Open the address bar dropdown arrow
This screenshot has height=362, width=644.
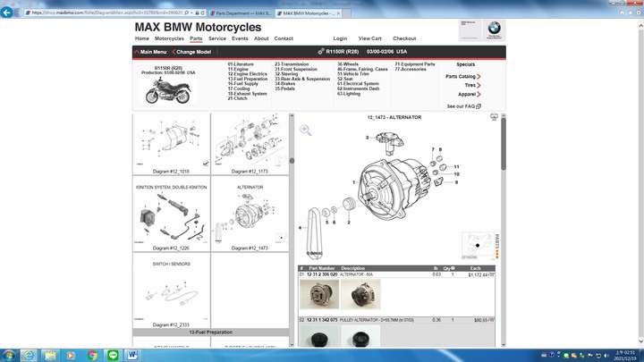(x=191, y=13)
